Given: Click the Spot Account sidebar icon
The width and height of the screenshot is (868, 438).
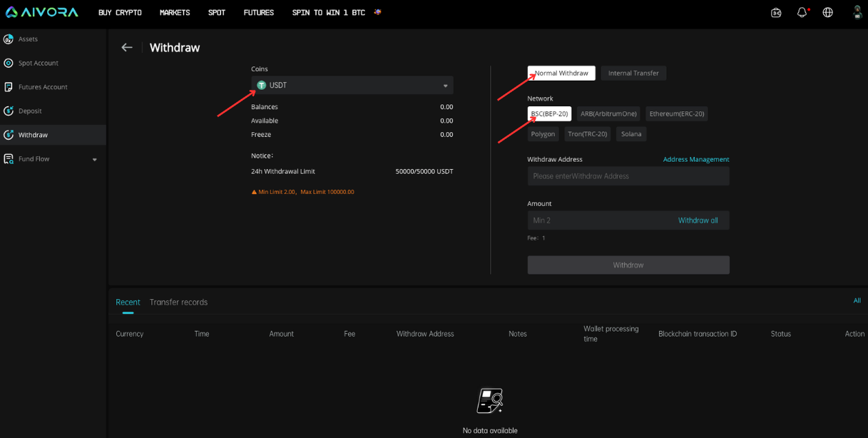Looking at the screenshot, I should coord(9,63).
